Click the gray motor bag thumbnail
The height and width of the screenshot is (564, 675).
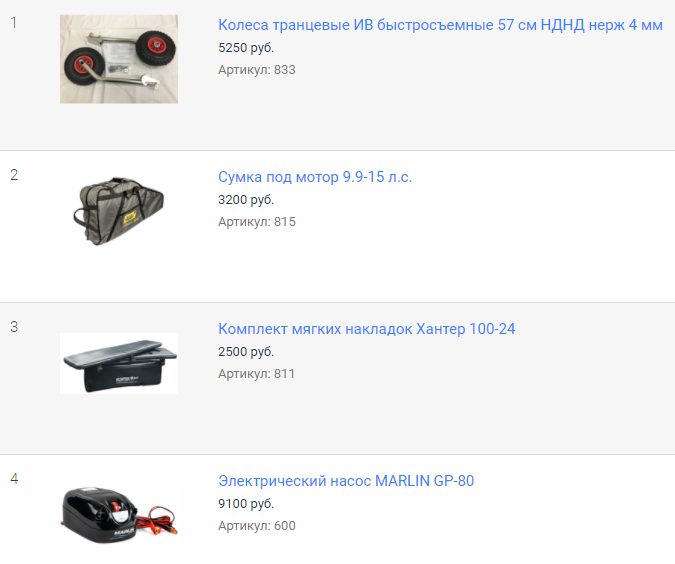[119, 211]
